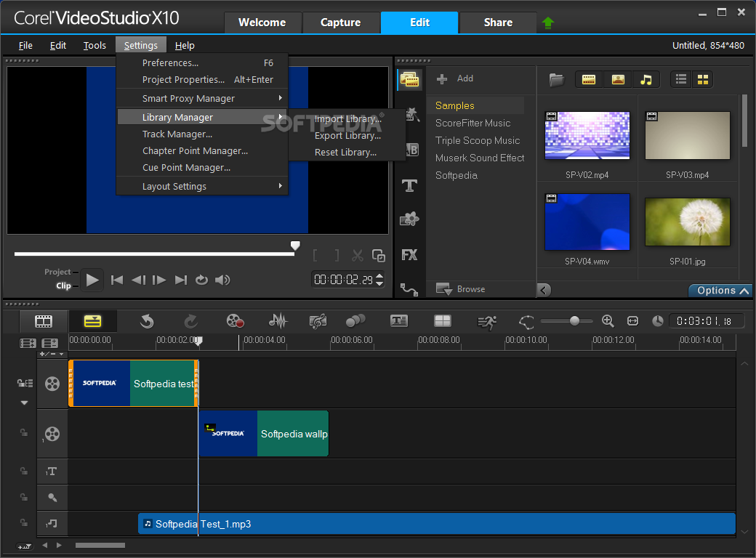The width and height of the screenshot is (756, 558).
Task: Click the Undo arrow in timeline toolbar
Action: click(x=147, y=321)
